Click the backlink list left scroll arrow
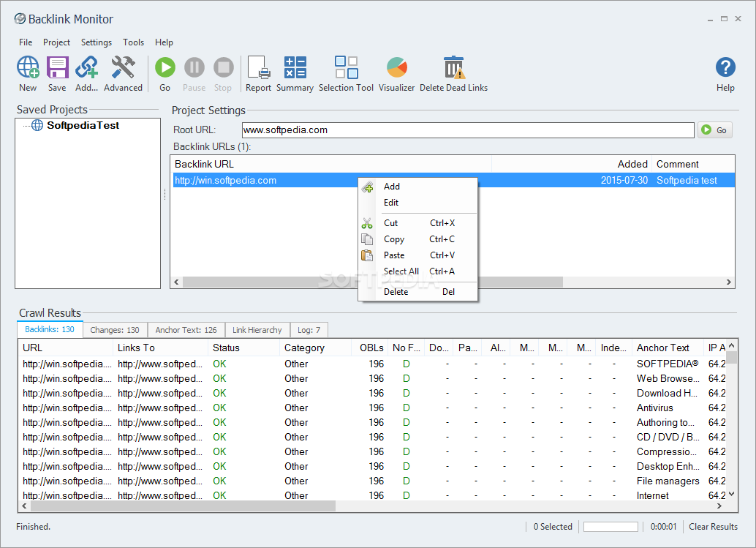 click(176, 282)
